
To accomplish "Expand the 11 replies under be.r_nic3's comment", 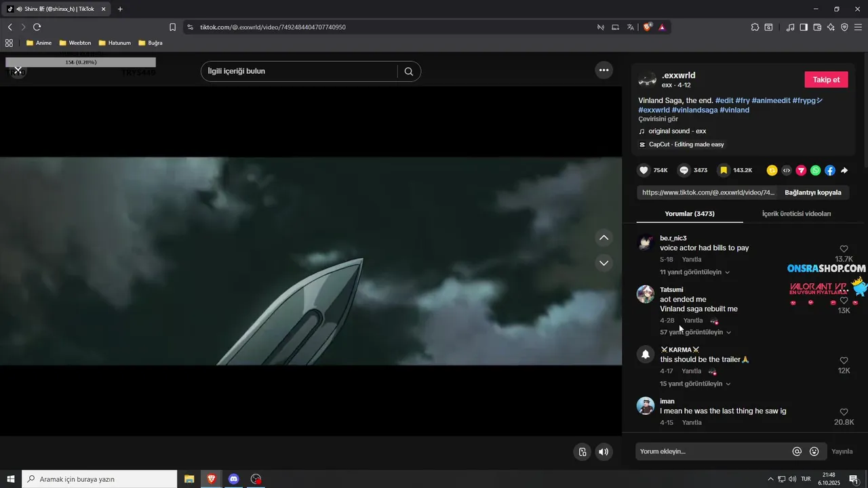I will click(695, 272).
